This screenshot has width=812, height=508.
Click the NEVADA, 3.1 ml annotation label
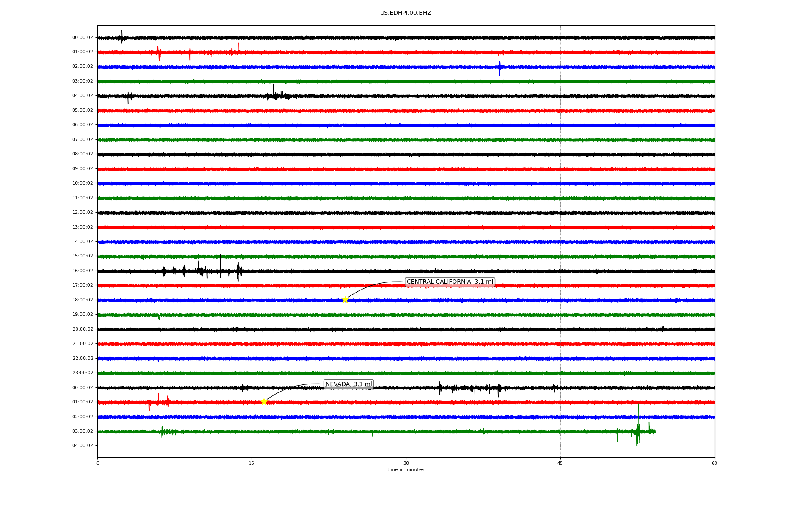click(348, 384)
